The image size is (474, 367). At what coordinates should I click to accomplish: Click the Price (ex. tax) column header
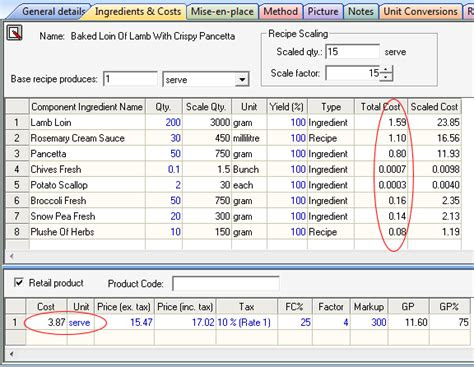coord(124,307)
